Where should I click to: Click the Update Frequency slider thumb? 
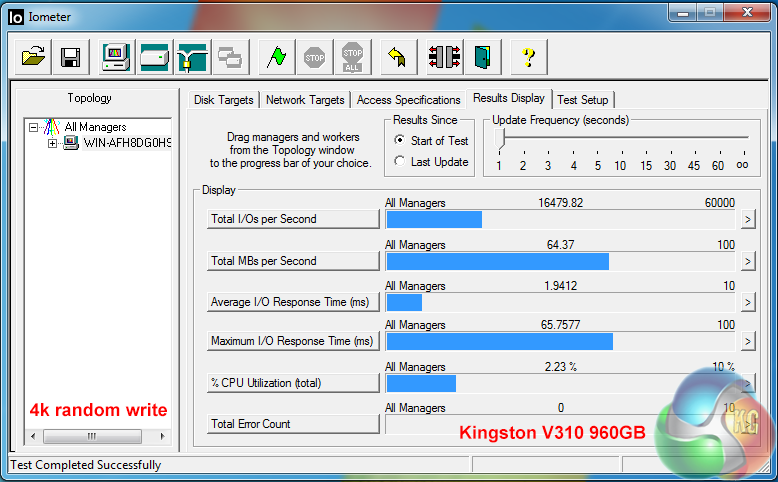click(x=500, y=139)
